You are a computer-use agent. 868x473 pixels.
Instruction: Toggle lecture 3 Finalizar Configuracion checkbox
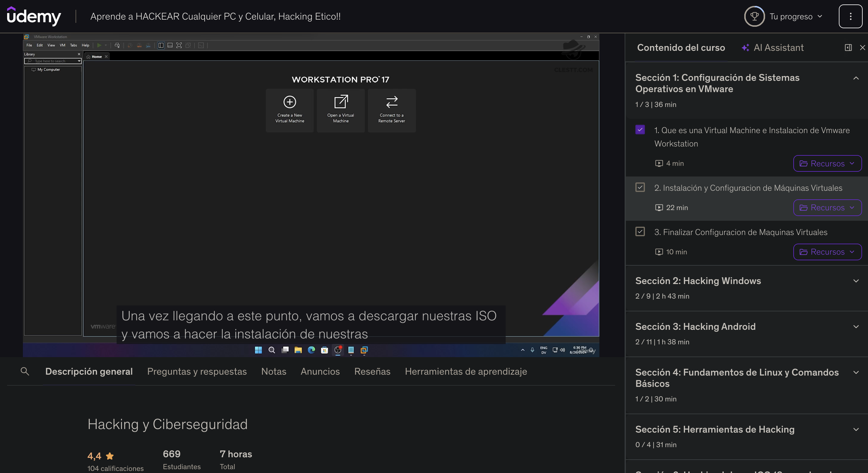640,232
